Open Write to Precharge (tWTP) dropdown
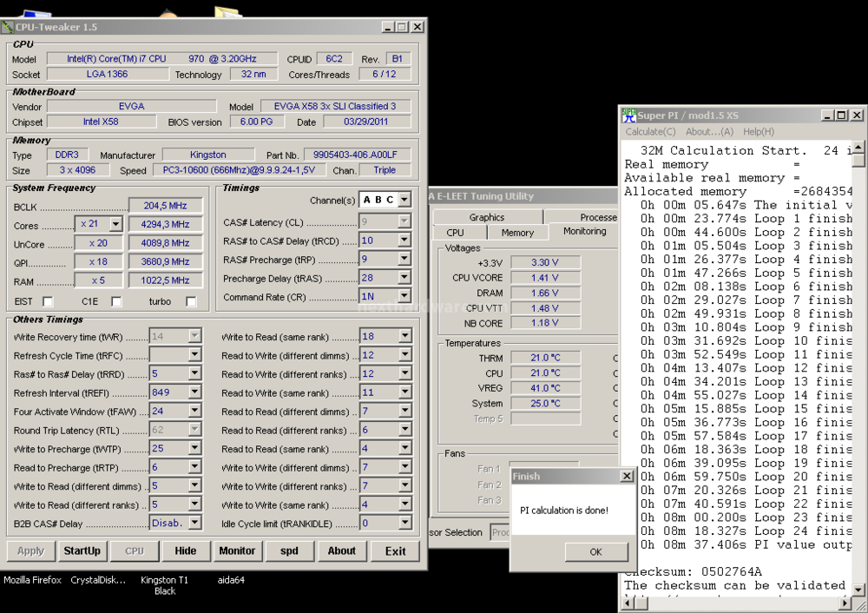 [194, 449]
